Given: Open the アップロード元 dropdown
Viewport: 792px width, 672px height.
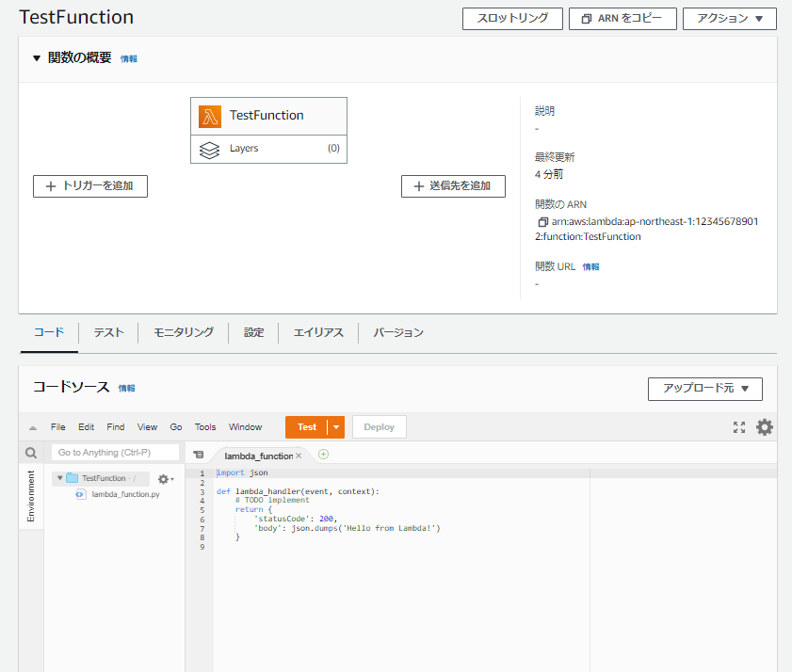Looking at the screenshot, I should tap(705, 389).
